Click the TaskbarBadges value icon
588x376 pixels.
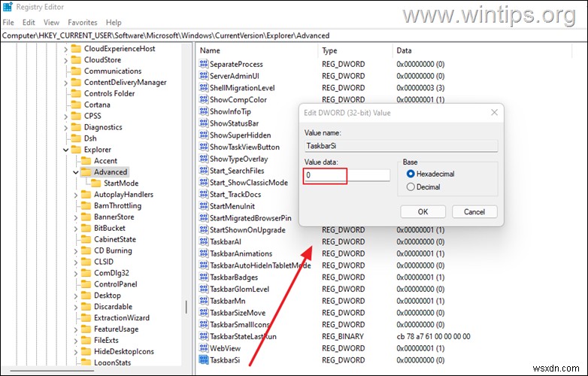click(204, 277)
